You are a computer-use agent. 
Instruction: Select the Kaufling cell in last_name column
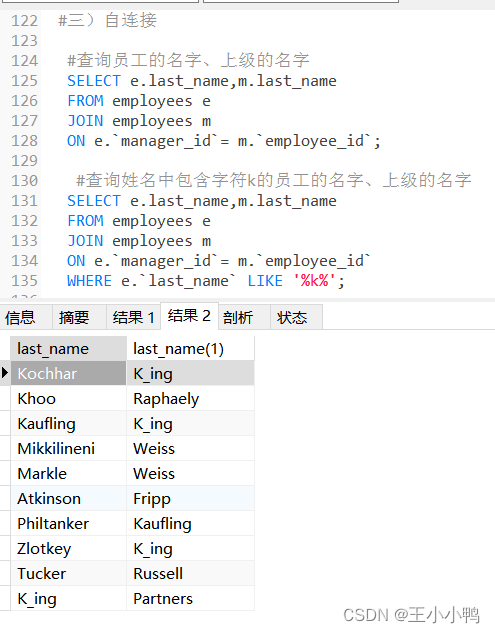tap(68, 423)
